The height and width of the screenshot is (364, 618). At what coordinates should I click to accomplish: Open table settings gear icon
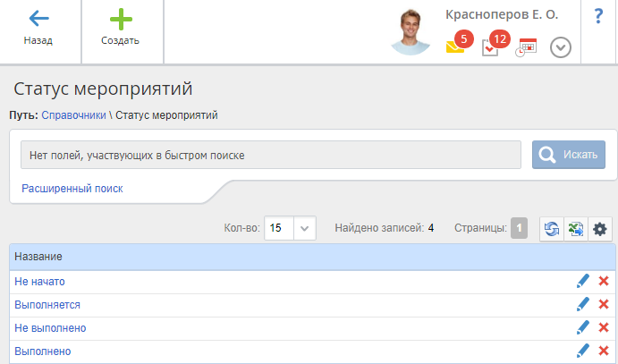(x=599, y=229)
